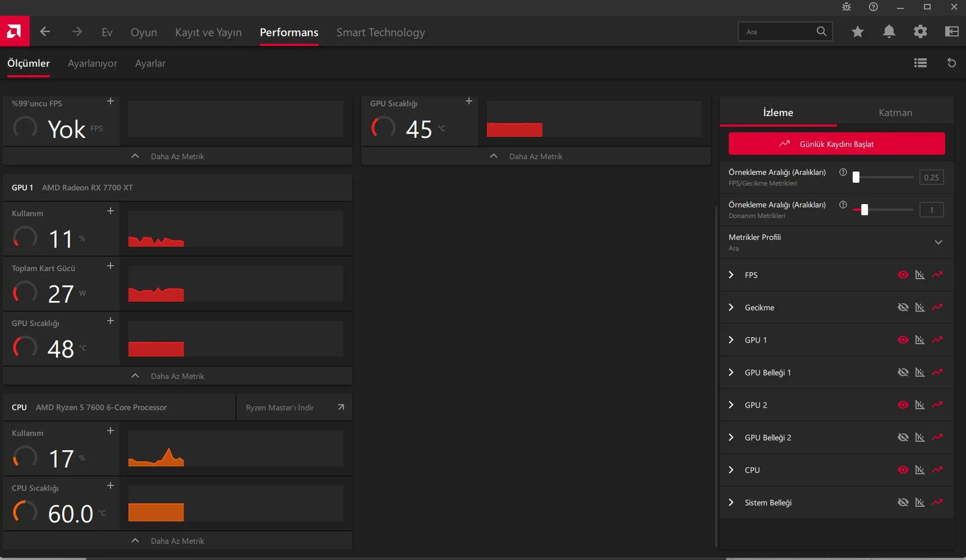Open bug report icon in title bar
The width and height of the screenshot is (966, 560).
tap(847, 7)
